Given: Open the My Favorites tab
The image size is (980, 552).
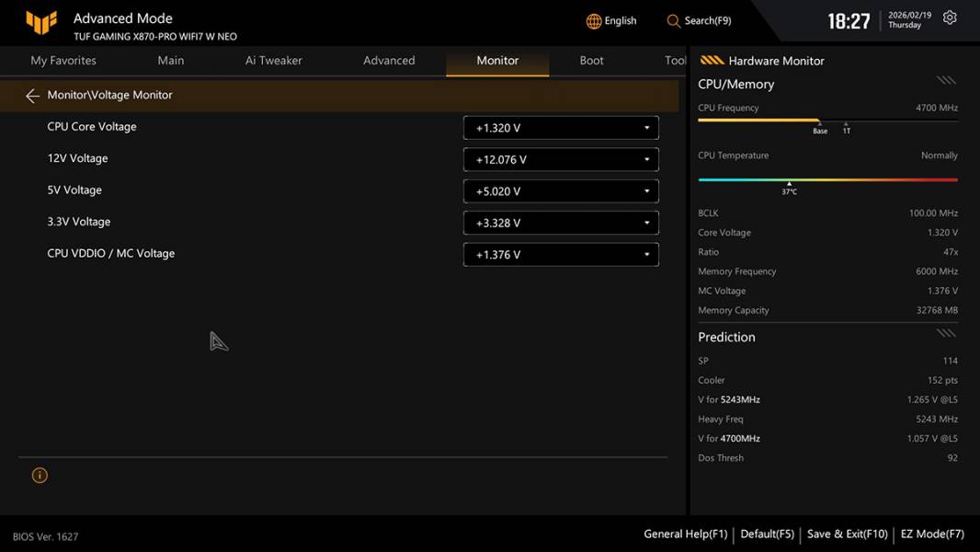Looking at the screenshot, I should 63,61.
